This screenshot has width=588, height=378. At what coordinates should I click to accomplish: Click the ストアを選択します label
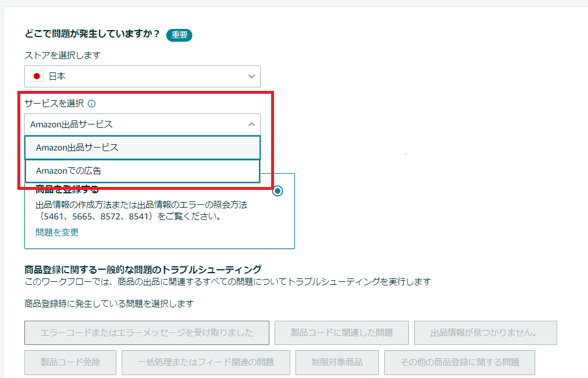click(x=63, y=56)
